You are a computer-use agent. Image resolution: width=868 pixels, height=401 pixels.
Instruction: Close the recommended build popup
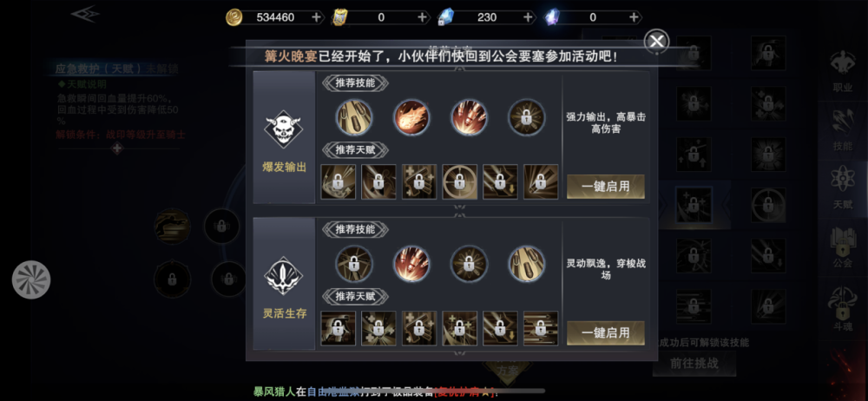[x=656, y=41]
